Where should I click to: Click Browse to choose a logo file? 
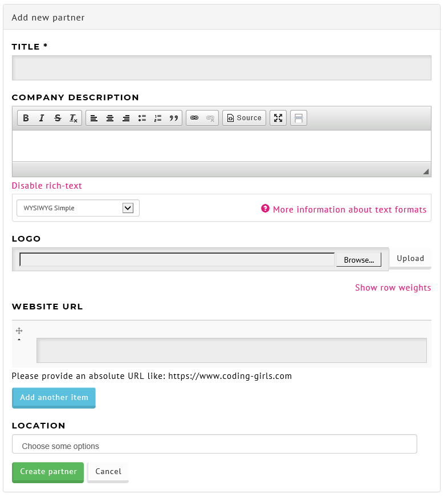point(359,260)
